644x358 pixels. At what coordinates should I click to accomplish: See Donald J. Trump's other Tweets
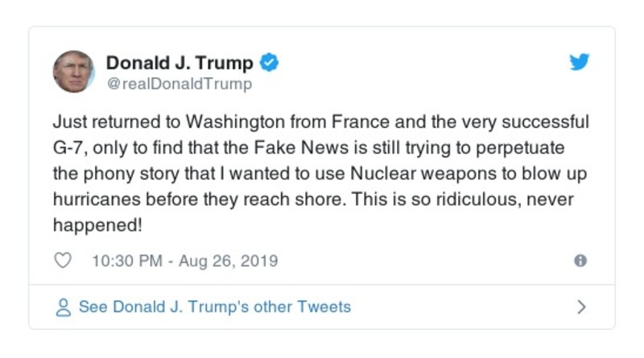(214, 307)
